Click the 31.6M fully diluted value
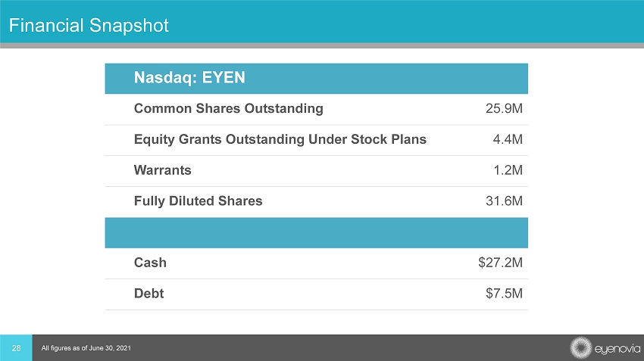Image resolution: width=644 pixels, height=361 pixels. pos(503,201)
